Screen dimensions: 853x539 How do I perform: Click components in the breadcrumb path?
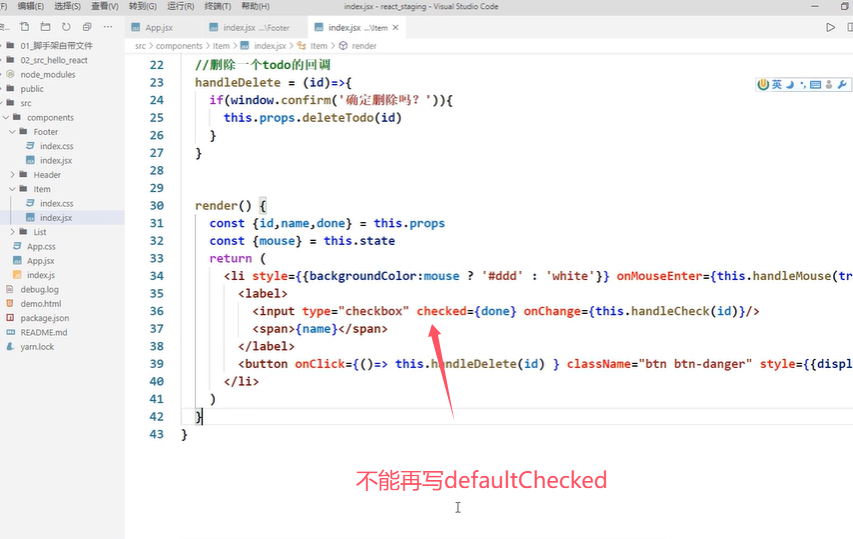tap(179, 46)
